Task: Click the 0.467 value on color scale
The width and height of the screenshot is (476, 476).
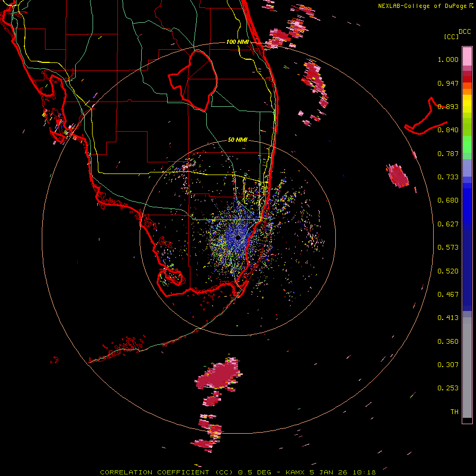Action: (448, 295)
